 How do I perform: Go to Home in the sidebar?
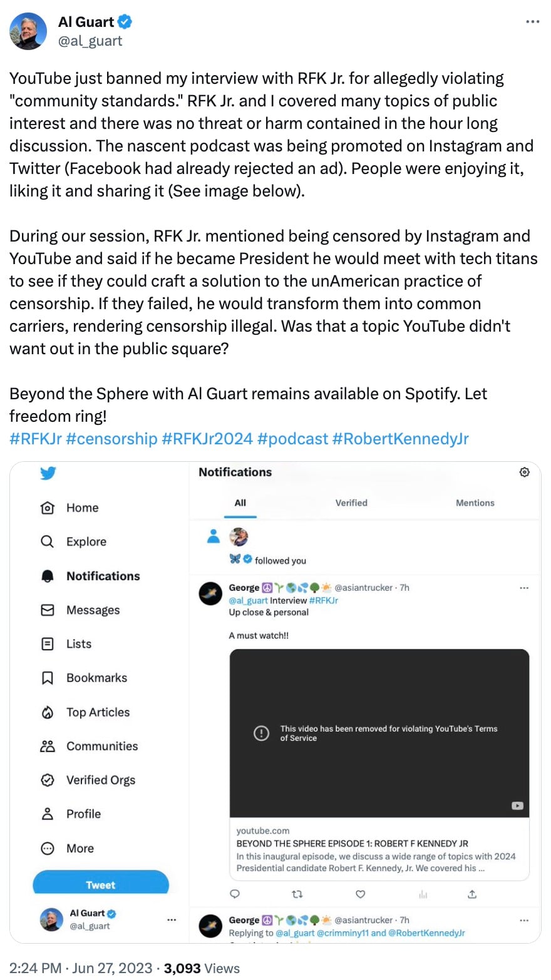click(x=70, y=508)
